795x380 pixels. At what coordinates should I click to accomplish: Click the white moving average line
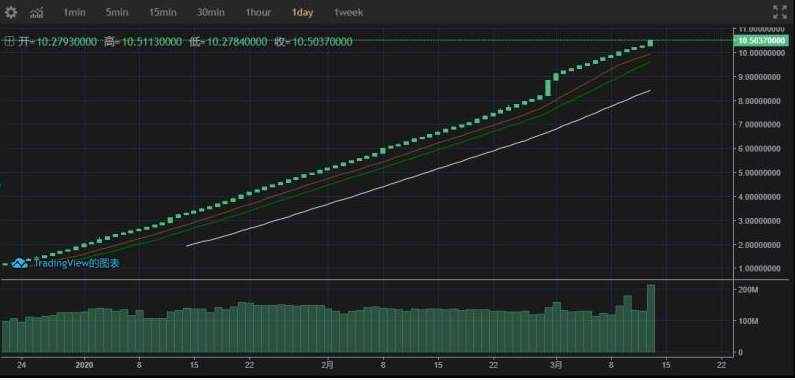(419, 174)
